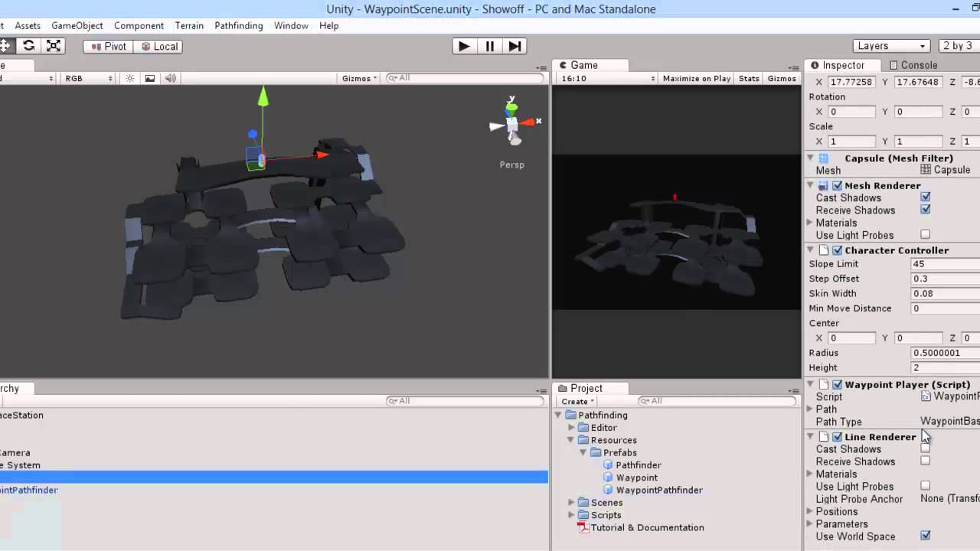Click Capsule Mesh Filter component icon

click(824, 158)
